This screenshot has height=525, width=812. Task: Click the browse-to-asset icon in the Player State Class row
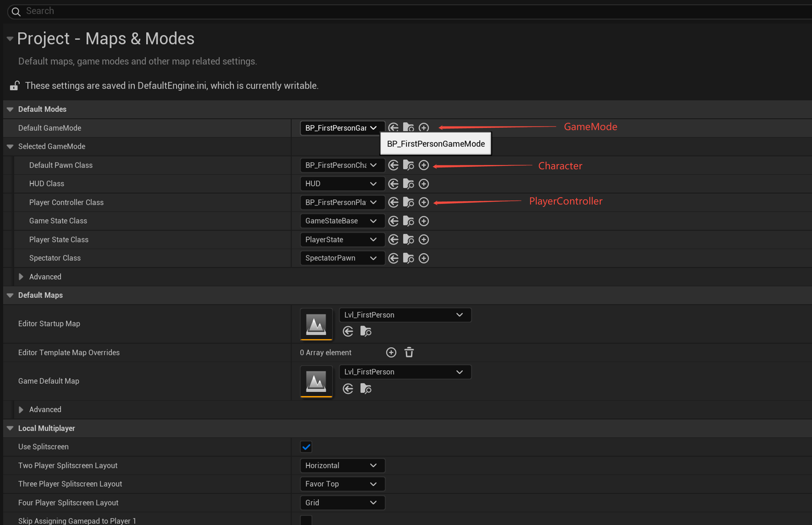[408, 240]
